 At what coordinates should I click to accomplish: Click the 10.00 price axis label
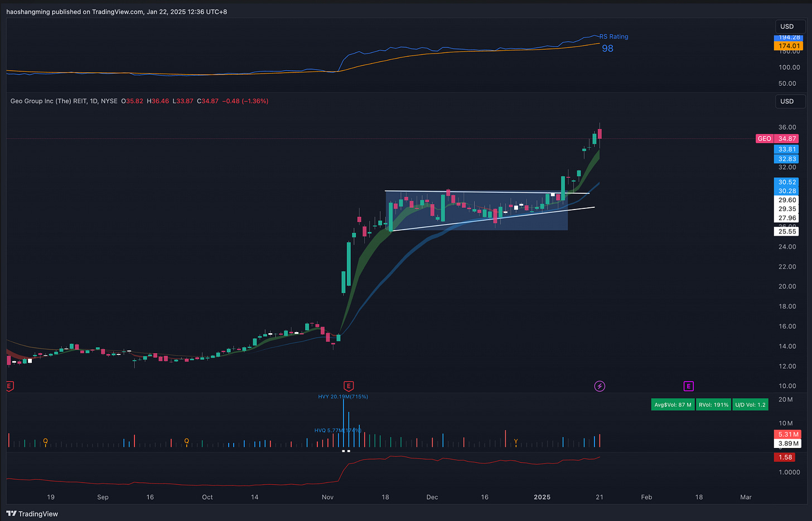(787, 386)
